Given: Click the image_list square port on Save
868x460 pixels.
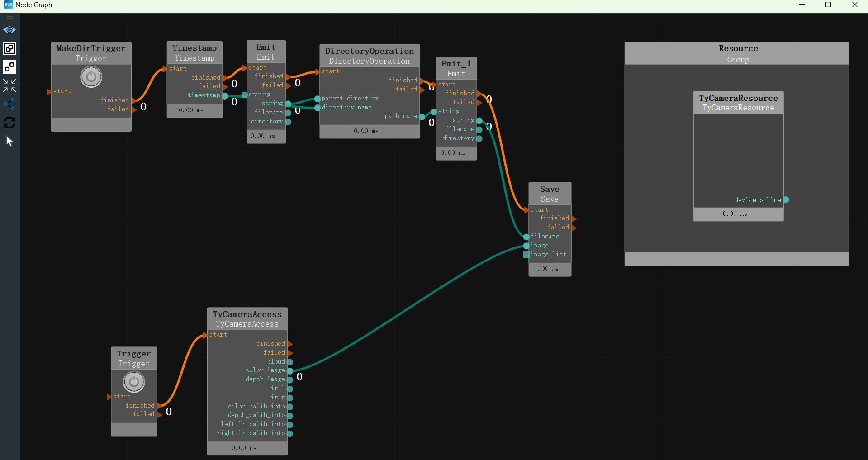Looking at the screenshot, I should click(526, 255).
